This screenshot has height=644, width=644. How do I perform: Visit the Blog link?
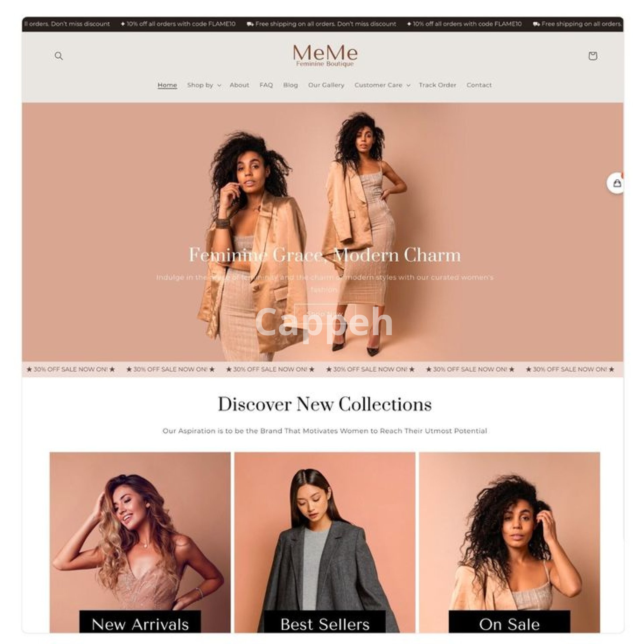click(x=290, y=85)
